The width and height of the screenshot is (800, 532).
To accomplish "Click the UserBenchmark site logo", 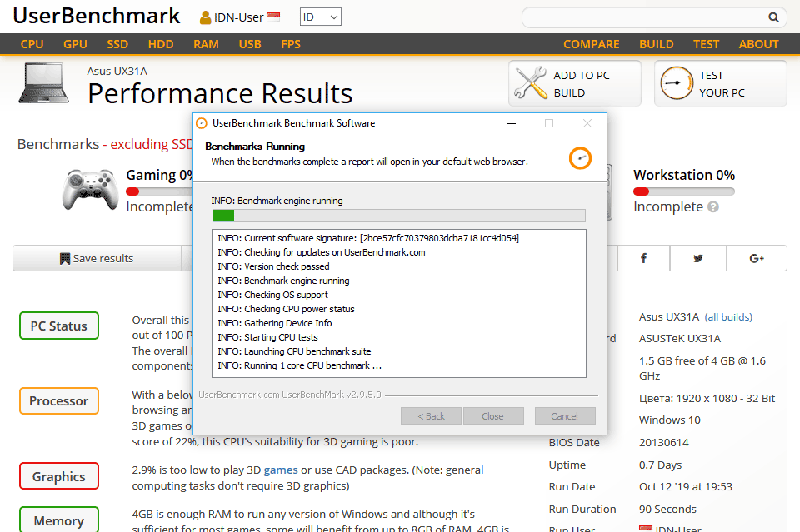I will pos(97,16).
